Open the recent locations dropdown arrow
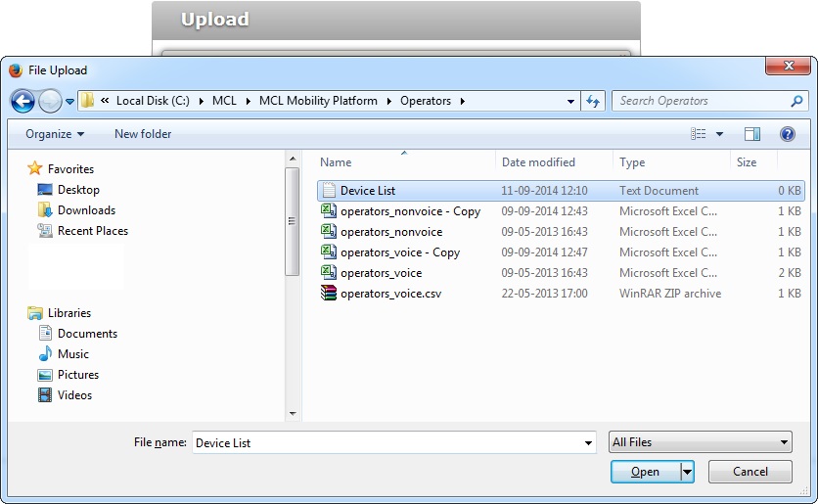818x504 pixels. pos(69,102)
